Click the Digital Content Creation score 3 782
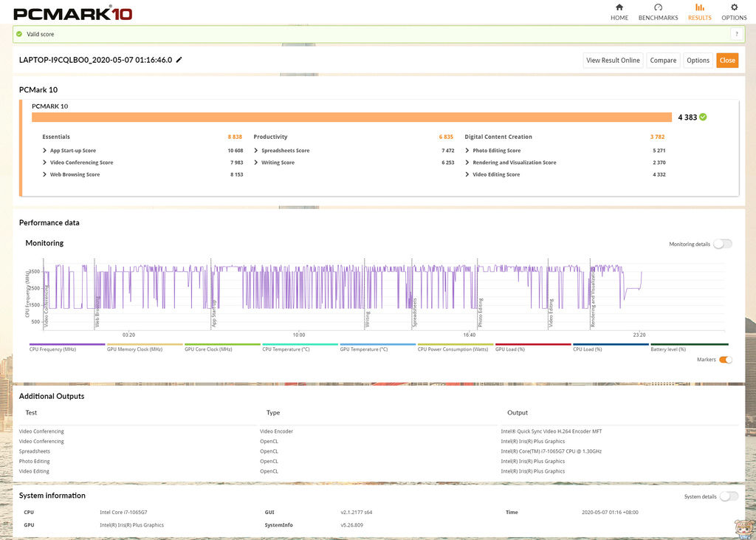Screen dimensions: 756x540 pos(657,137)
